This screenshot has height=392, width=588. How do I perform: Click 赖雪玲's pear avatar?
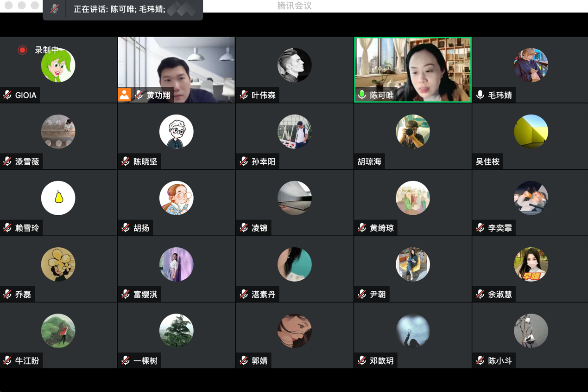(x=58, y=198)
